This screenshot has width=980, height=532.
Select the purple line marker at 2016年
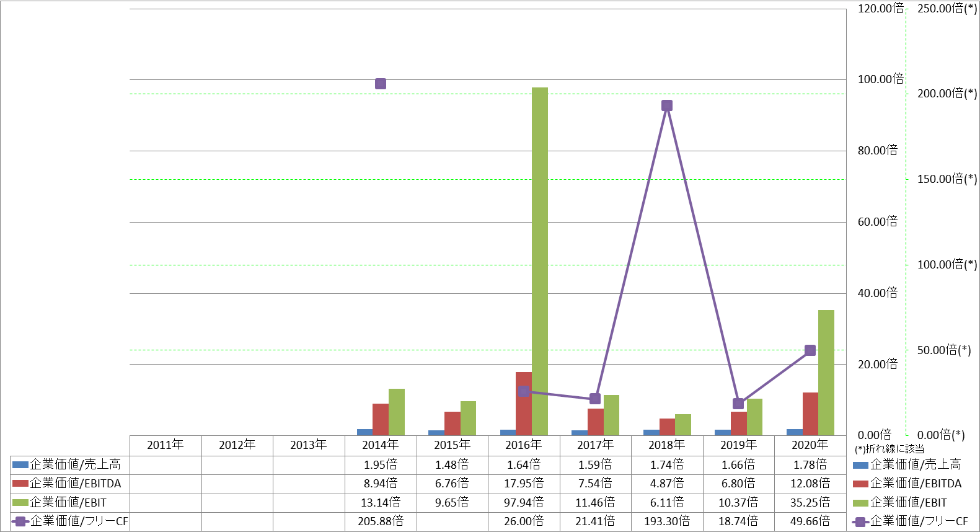click(524, 391)
